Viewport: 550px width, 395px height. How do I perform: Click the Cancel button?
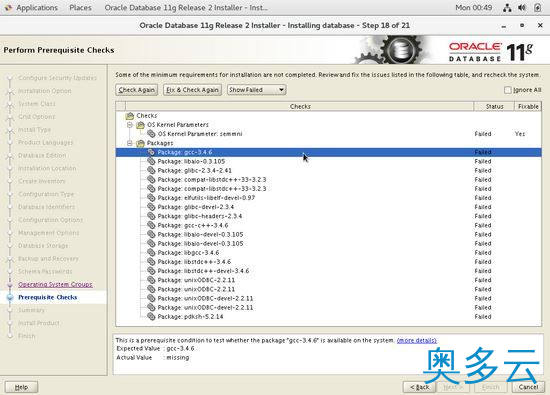(528, 387)
